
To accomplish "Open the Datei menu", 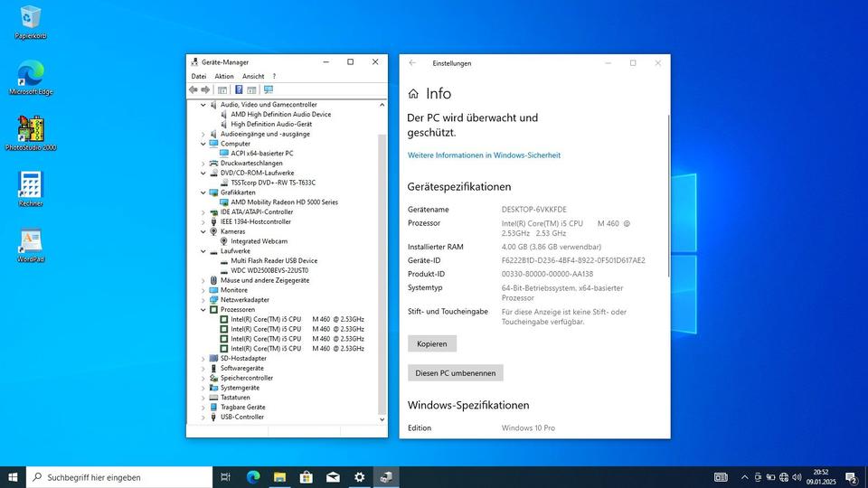I will (x=199, y=76).
